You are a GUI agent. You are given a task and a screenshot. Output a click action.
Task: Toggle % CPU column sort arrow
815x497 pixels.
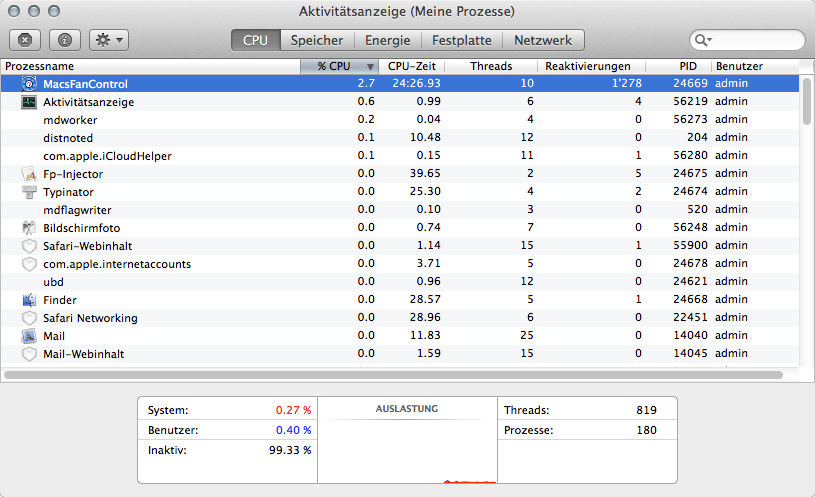click(370, 67)
